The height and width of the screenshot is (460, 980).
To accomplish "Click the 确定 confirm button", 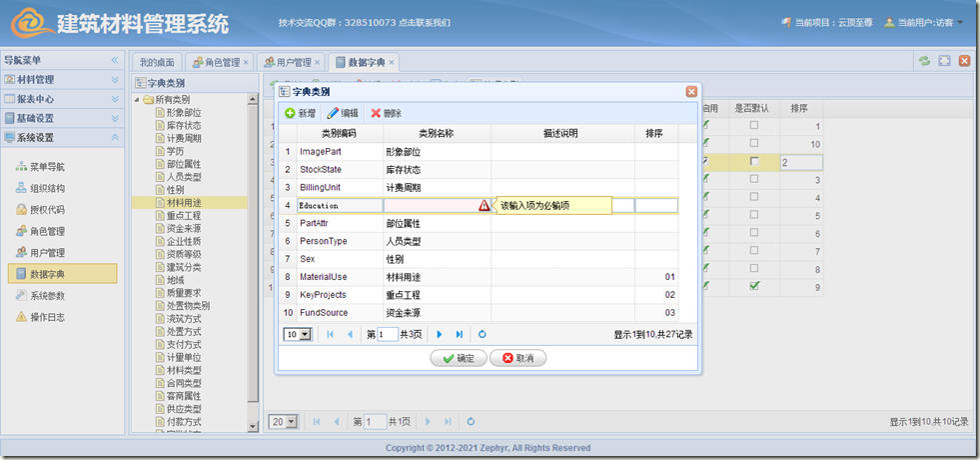I will pos(459,358).
